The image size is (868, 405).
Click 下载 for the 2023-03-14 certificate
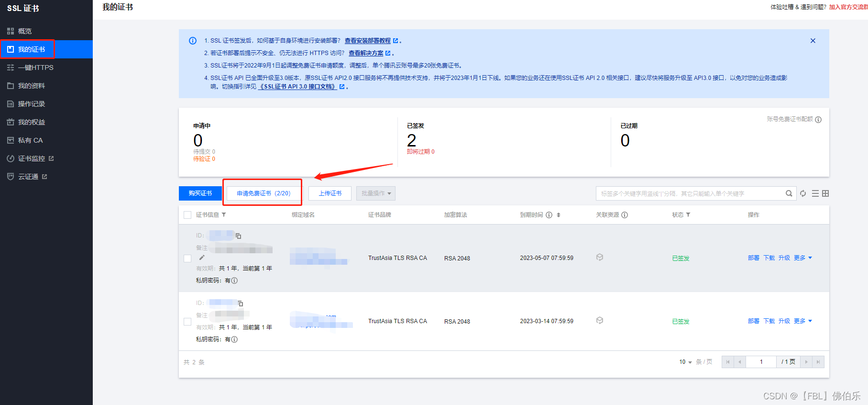769,321
